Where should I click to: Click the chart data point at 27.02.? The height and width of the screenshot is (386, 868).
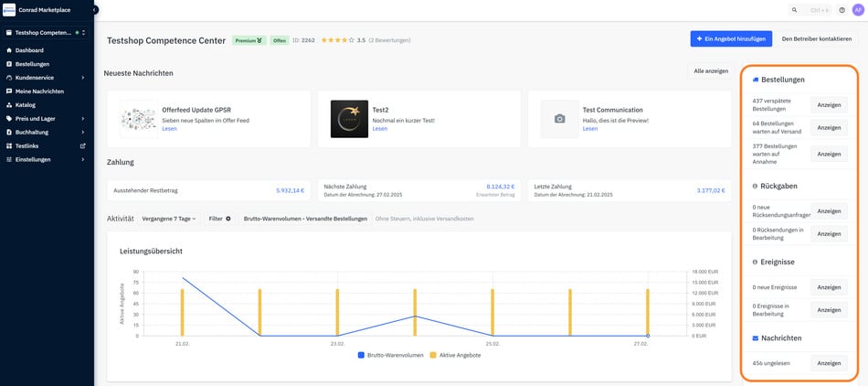648,336
